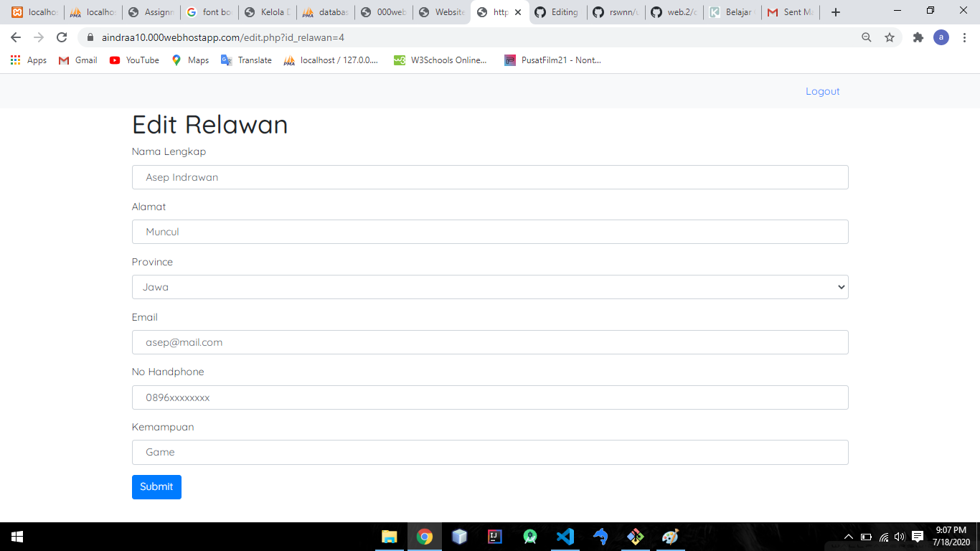Viewport: 980px width, 551px height.
Task: Show hidden system tray icons chevron
Action: point(849,537)
